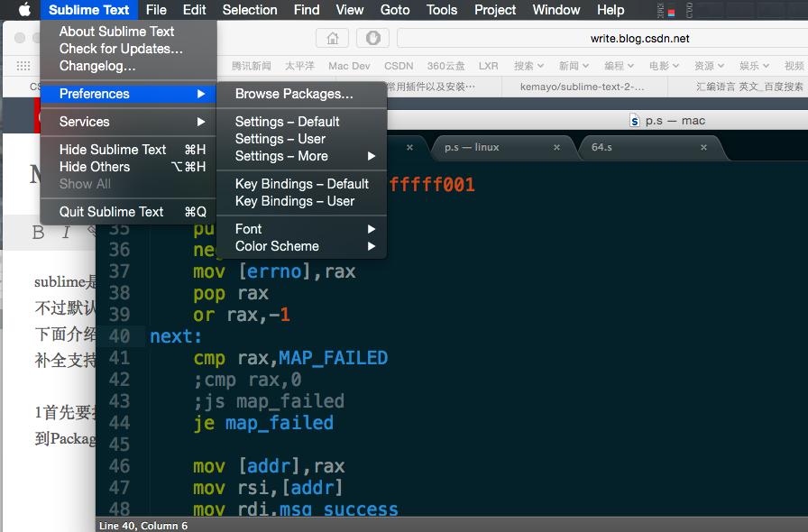Open the 腾讯新闻 bookmark
808x532 pixels.
251,66
